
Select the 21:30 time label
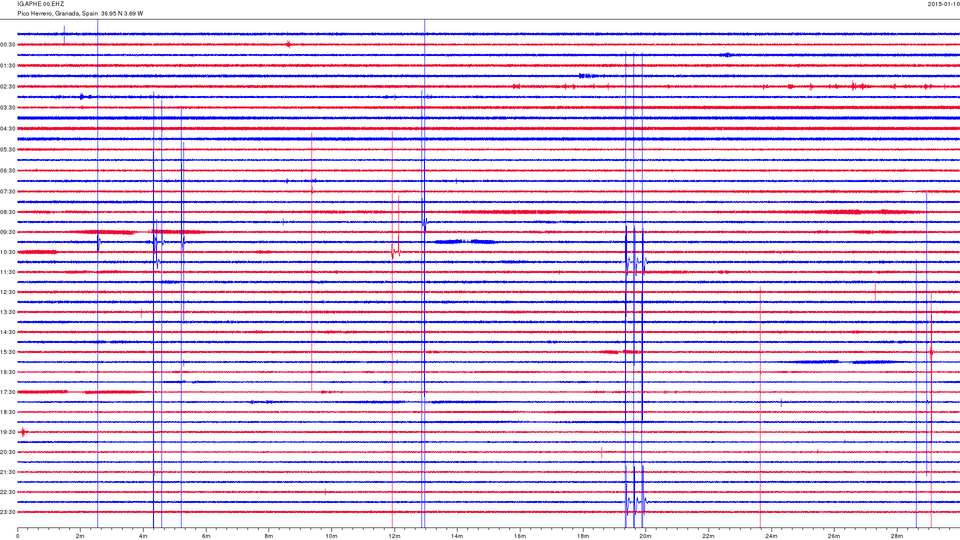[x=8, y=473]
